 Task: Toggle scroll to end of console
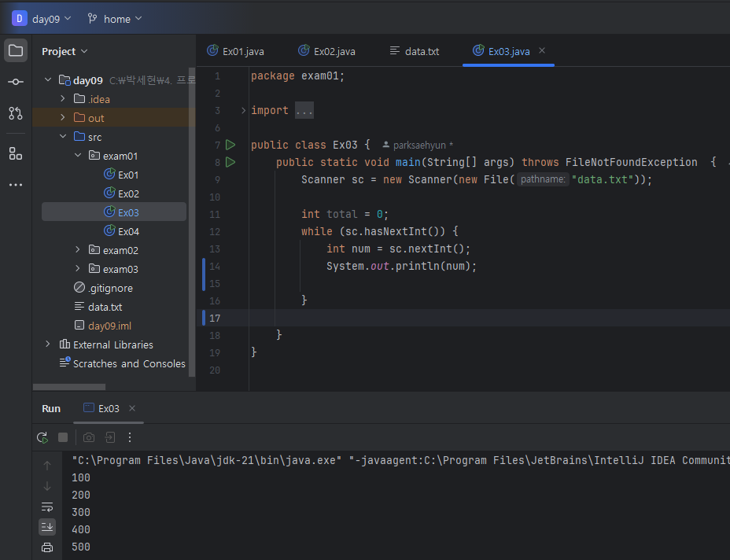(47, 527)
